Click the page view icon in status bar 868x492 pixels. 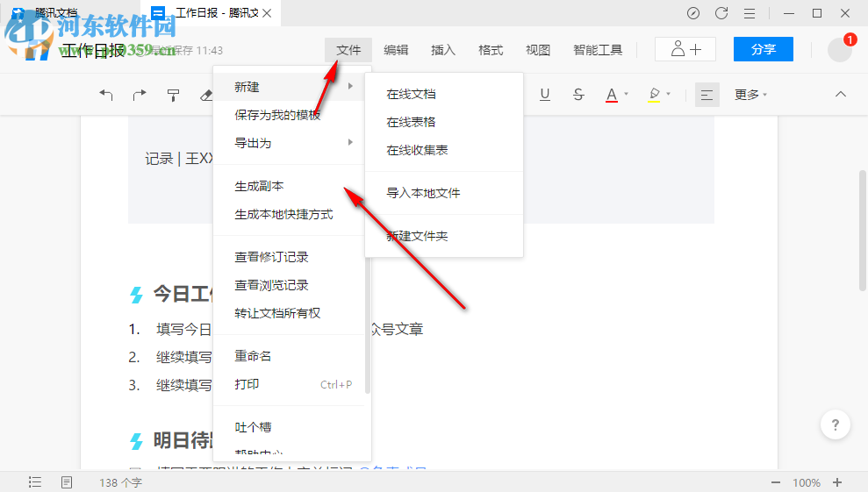coord(67,482)
